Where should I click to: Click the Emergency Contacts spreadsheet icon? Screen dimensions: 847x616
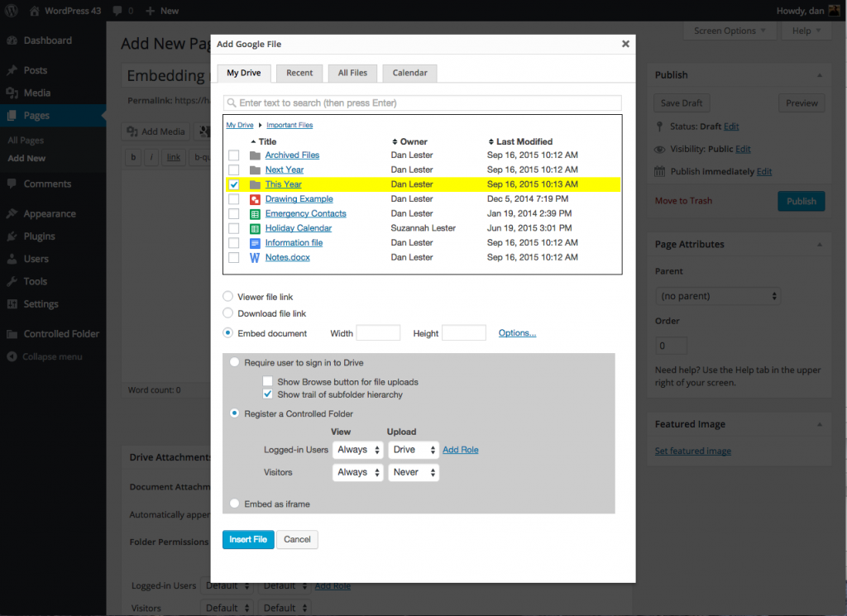point(256,214)
